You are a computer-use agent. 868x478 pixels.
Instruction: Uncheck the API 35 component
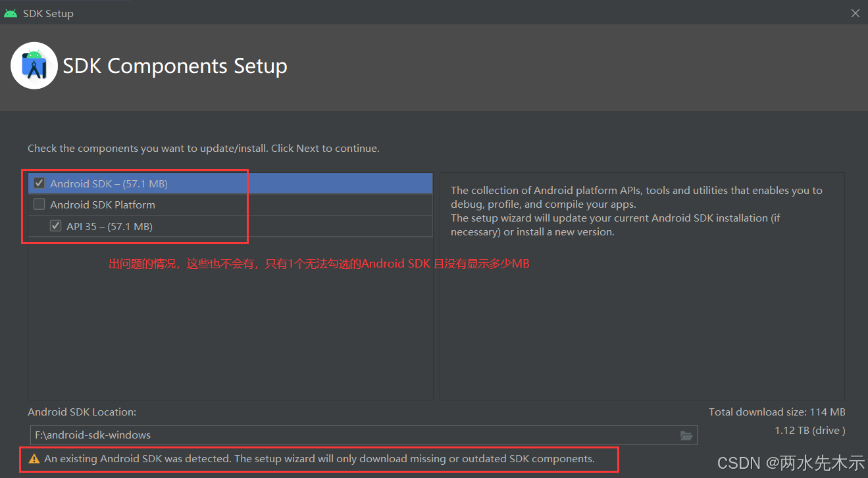pos(55,226)
